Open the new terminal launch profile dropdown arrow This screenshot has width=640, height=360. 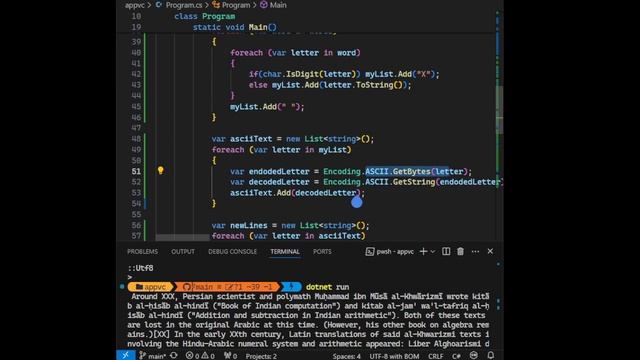pos(433,251)
